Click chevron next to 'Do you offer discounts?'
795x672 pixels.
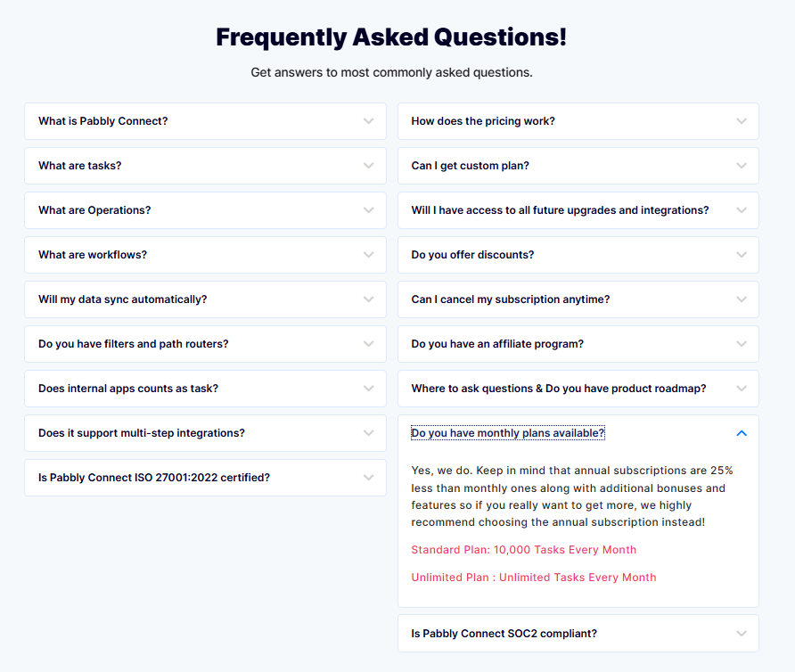click(x=742, y=255)
